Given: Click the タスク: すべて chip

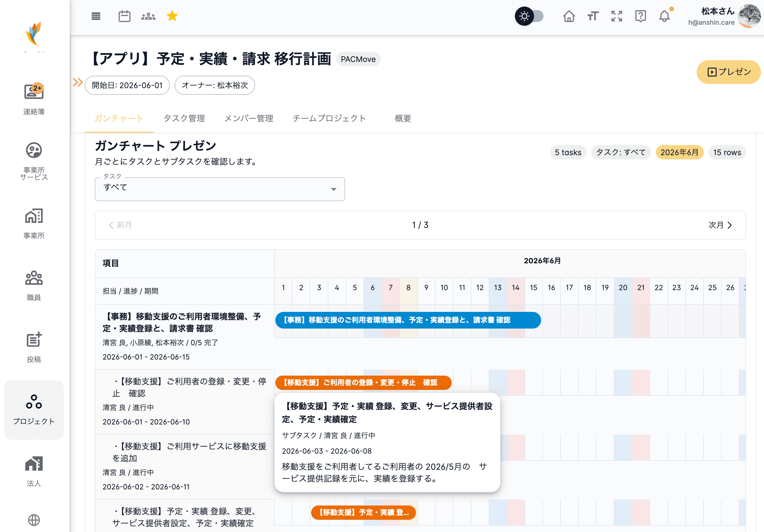Looking at the screenshot, I should tap(621, 153).
